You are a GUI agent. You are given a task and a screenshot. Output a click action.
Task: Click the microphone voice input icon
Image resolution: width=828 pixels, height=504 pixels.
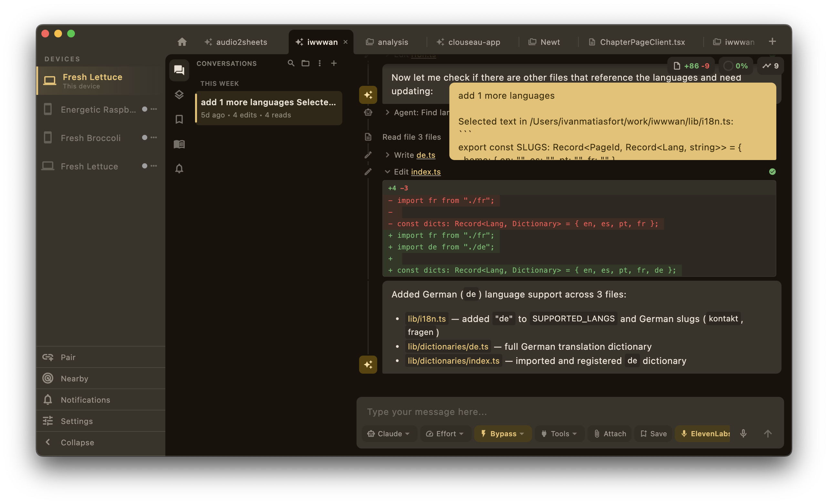[x=743, y=433]
